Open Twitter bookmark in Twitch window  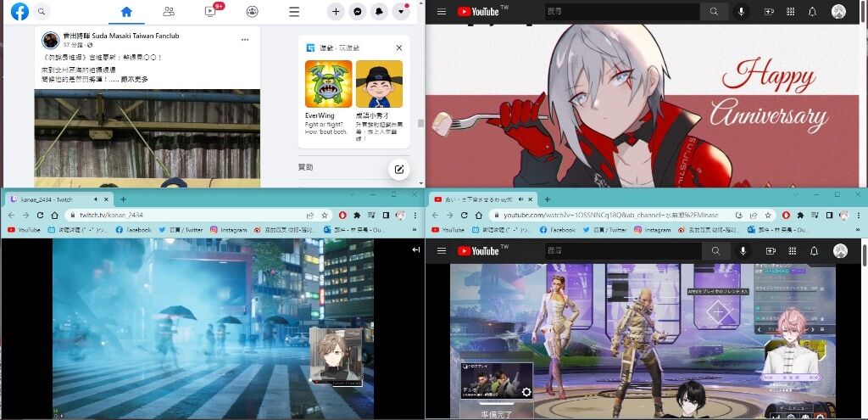pyautogui.click(x=181, y=229)
